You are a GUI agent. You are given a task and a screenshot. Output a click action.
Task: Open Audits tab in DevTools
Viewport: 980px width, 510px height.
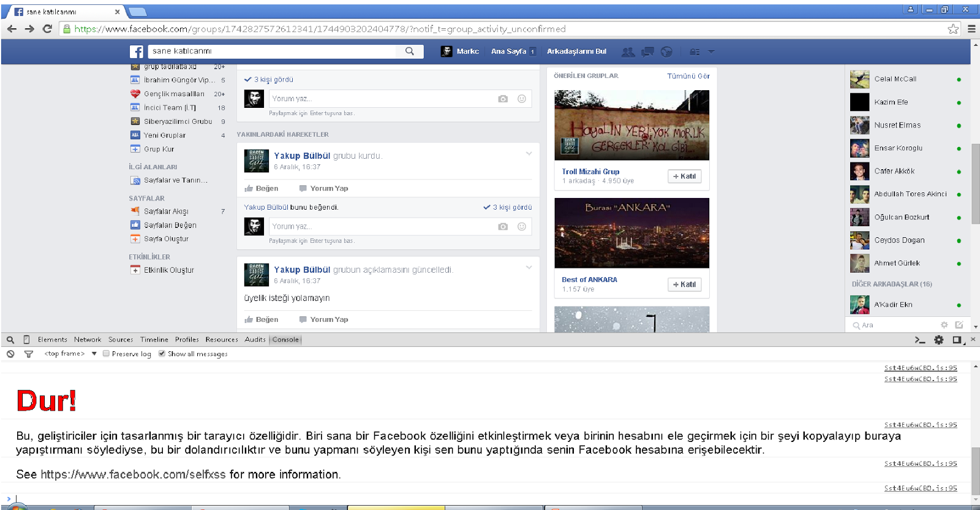pos(255,340)
